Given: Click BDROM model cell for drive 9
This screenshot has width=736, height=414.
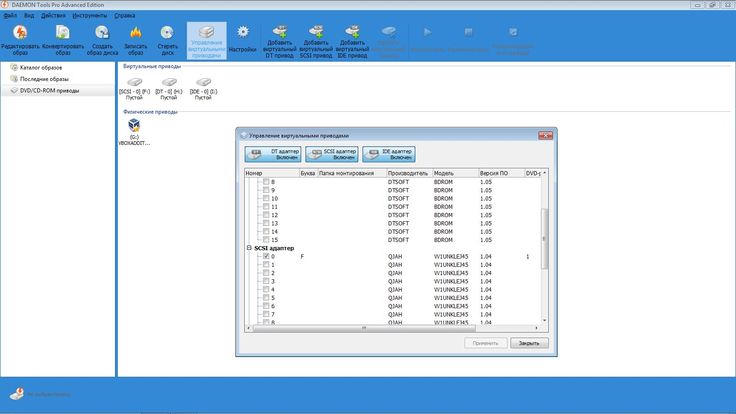Looking at the screenshot, I should pos(443,190).
